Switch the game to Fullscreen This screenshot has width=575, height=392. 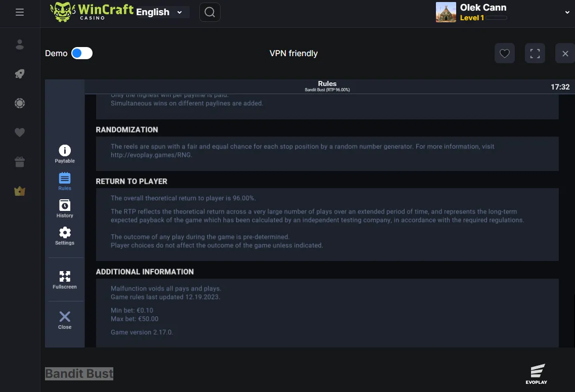click(x=65, y=280)
